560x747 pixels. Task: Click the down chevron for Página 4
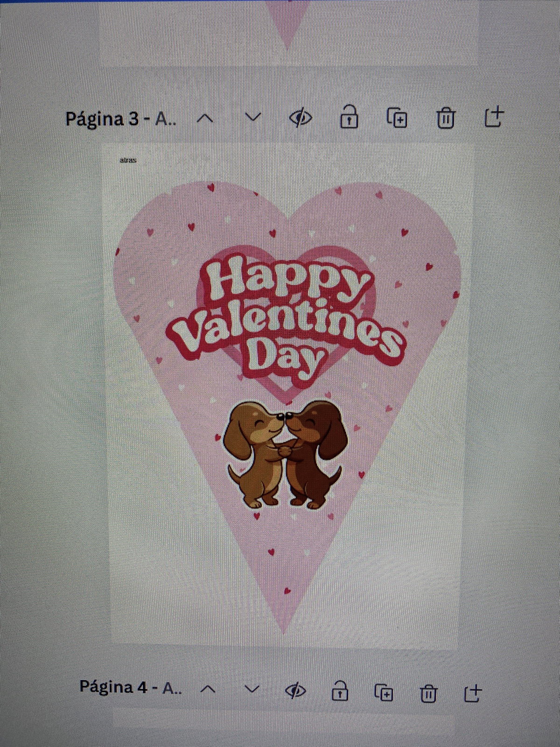(252, 689)
